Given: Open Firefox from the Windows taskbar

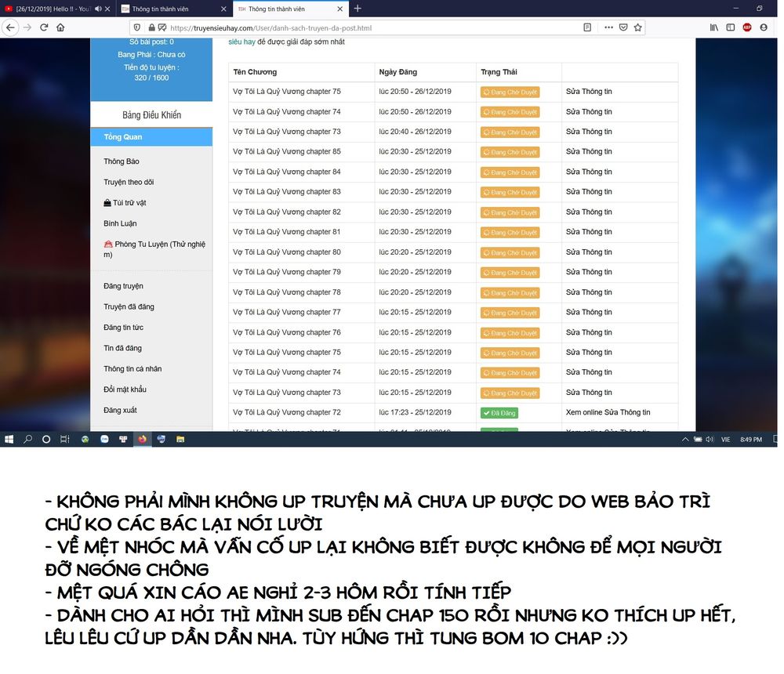Looking at the screenshot, I should pos(142,440).
